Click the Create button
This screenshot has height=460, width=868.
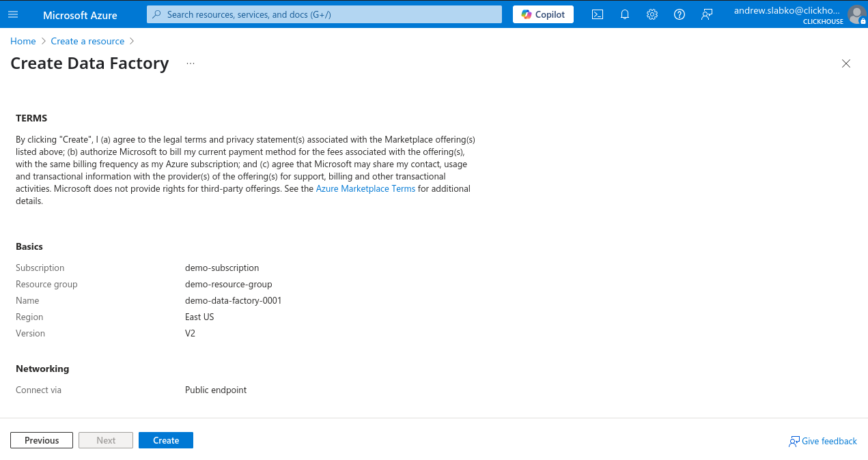(x=165, y=440)
